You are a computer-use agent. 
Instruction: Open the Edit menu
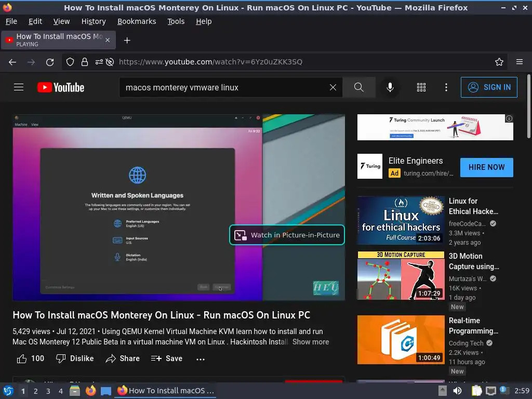coord(35,21)
